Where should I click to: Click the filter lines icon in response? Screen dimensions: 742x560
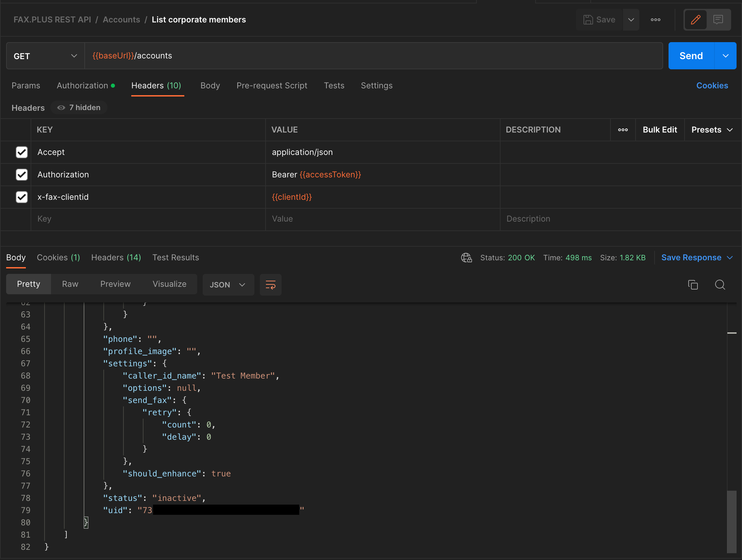(270, 285)
